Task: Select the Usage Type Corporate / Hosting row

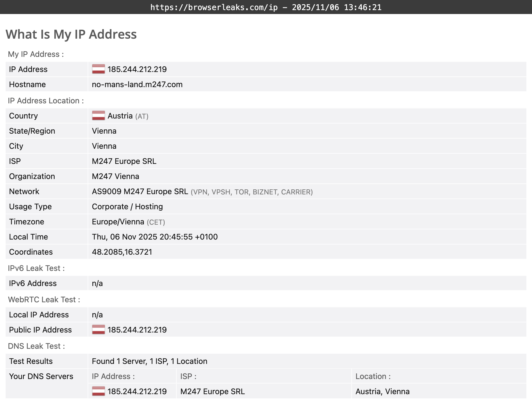Action: [x=127, y=206]
